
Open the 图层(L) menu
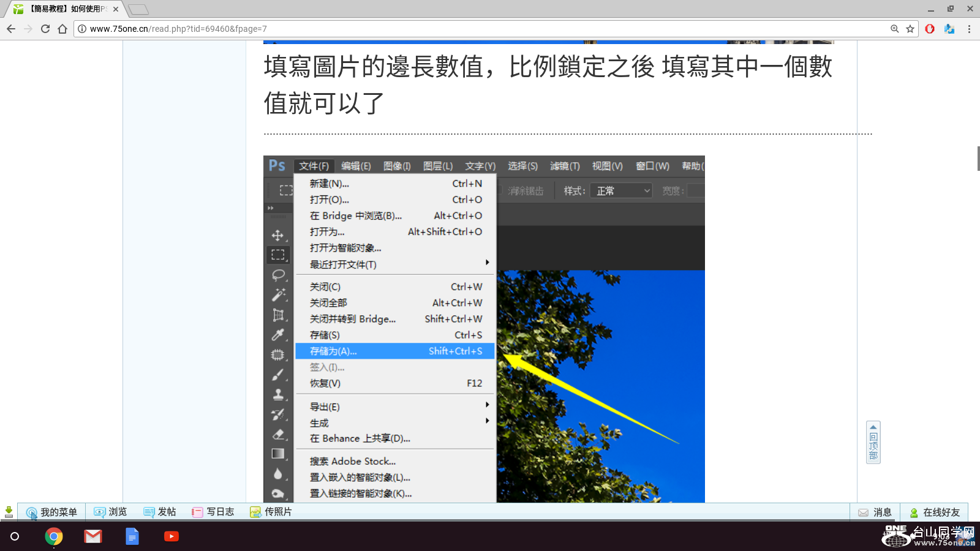tap(438, 166)
